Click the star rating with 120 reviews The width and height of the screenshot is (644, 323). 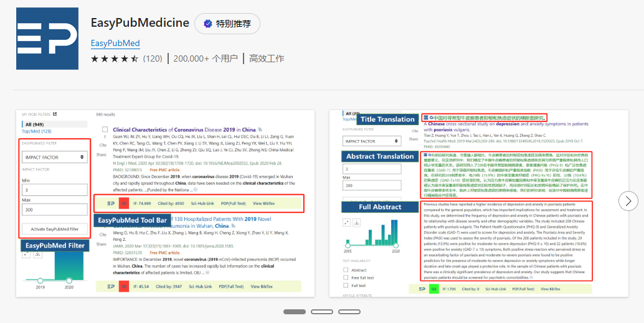point(126,59)
